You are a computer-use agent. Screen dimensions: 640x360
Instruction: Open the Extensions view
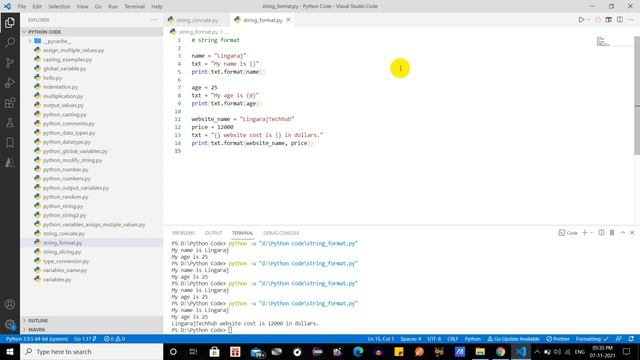10,102
